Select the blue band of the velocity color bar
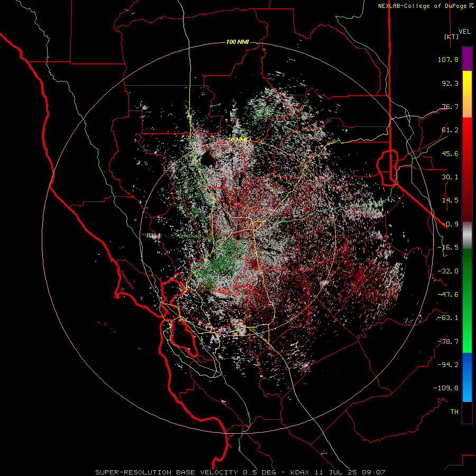 tap(467, 377)
